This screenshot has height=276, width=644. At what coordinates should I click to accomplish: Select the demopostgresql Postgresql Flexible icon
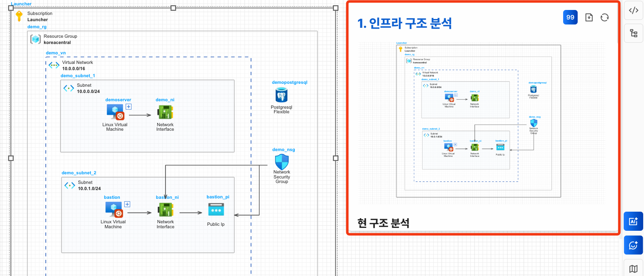(x=282, y=95)
